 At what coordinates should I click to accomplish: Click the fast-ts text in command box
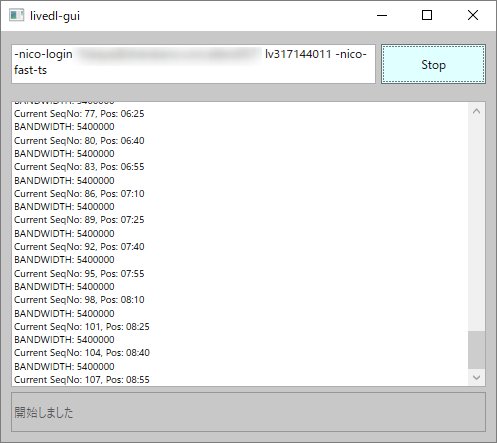click(x=30, y=70)
